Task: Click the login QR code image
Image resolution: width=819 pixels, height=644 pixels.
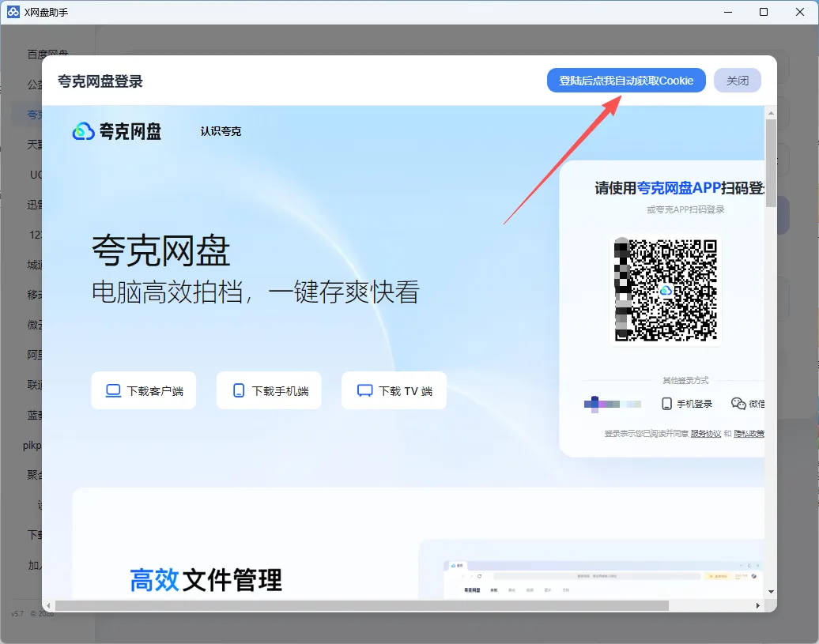Action: (x=666, y=290)
